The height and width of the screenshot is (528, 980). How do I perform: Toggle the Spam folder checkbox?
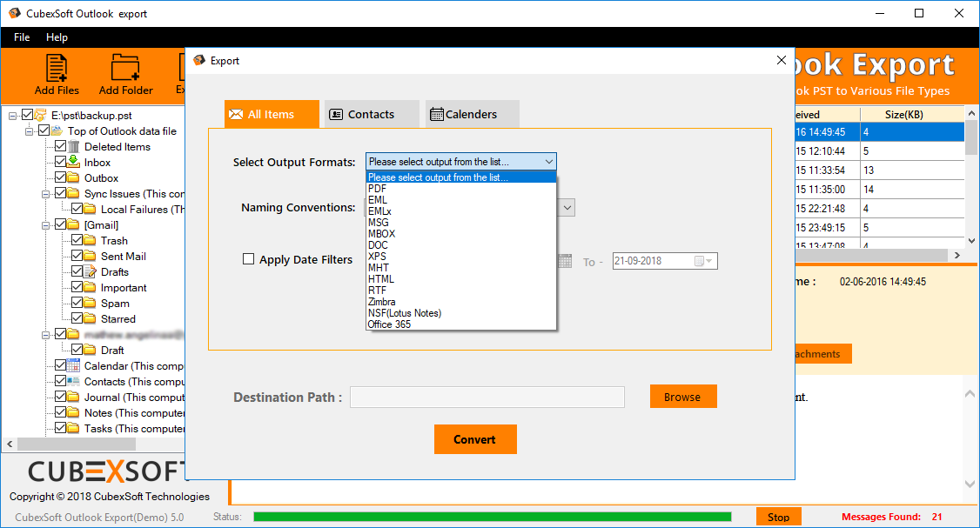77,303
